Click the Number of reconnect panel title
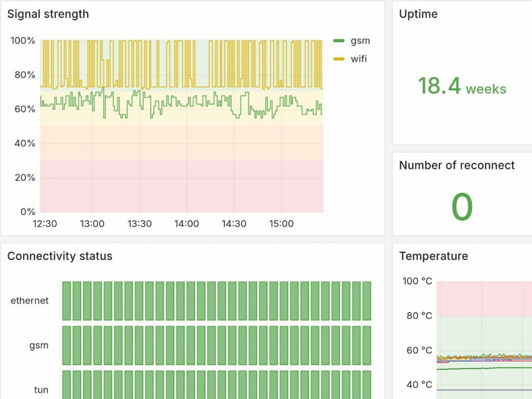The image size is (532, 399). pyautogui.click(x=456, y=165)
